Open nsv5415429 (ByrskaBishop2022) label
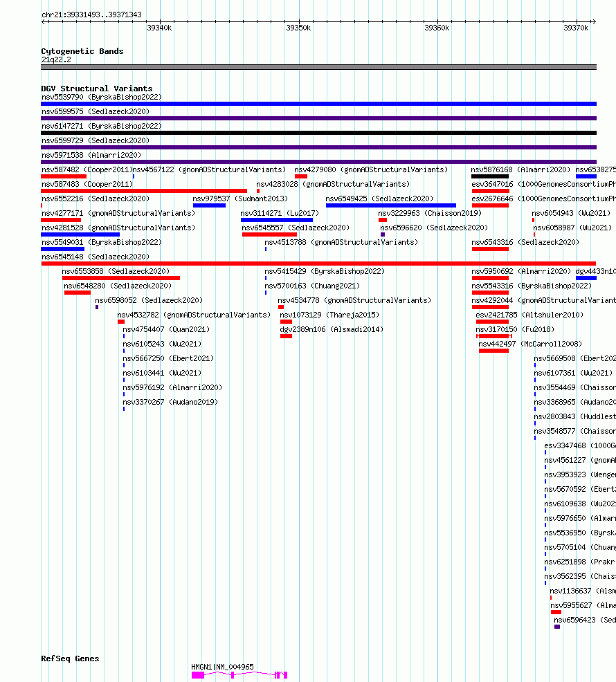Image resolution: width=616 pixels, height=682 pixels. click(325, 271)
